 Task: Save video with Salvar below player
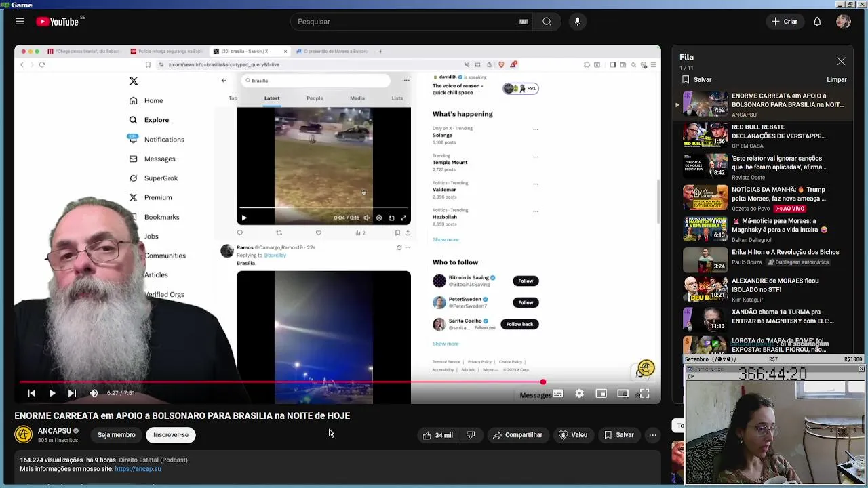[x=618, y=435]
